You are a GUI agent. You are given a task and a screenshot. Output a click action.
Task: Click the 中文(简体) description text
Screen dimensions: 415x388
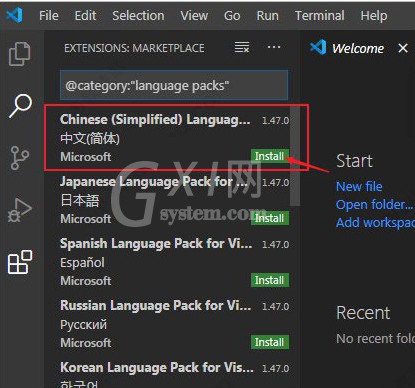click(x=90, y=138)
